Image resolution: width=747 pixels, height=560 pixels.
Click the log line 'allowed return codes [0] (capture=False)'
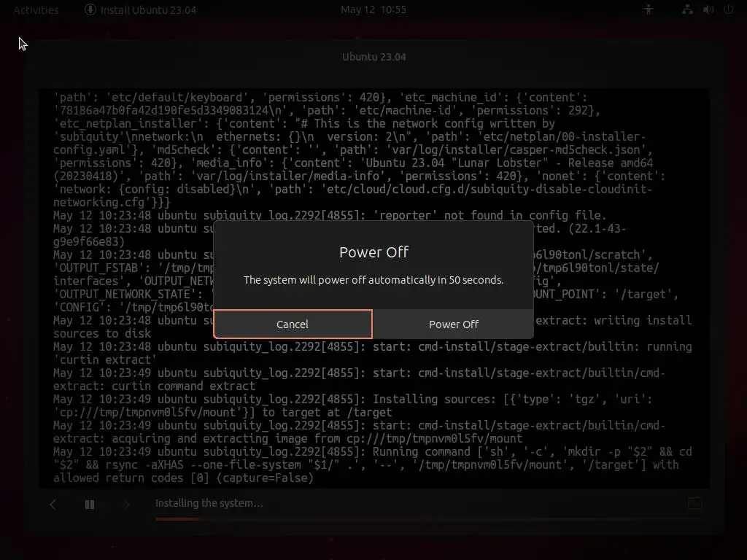pyautogui.click(x=183, y=478)
